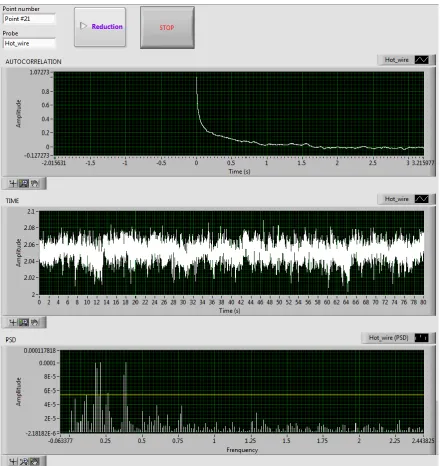Click the Reduction run arrow icon
Screen dimensions: 440x466
click(83, 26)
